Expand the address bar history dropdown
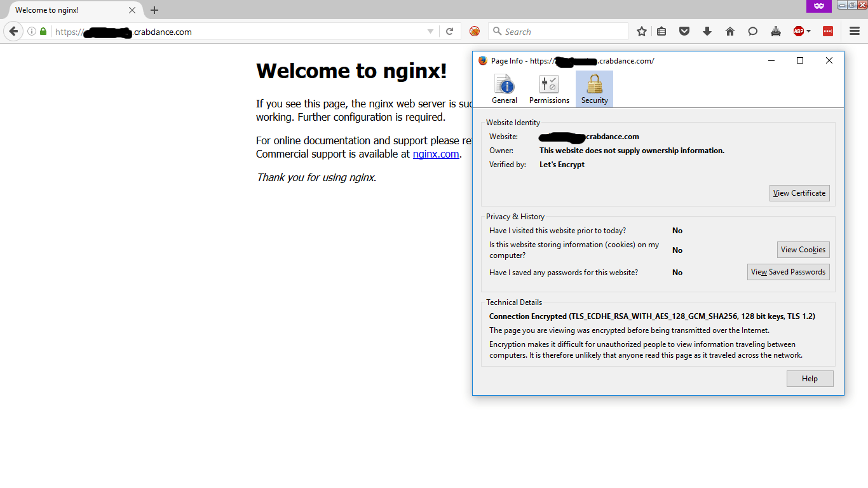The height and width of the screenshot is (488, 868). 430,32
